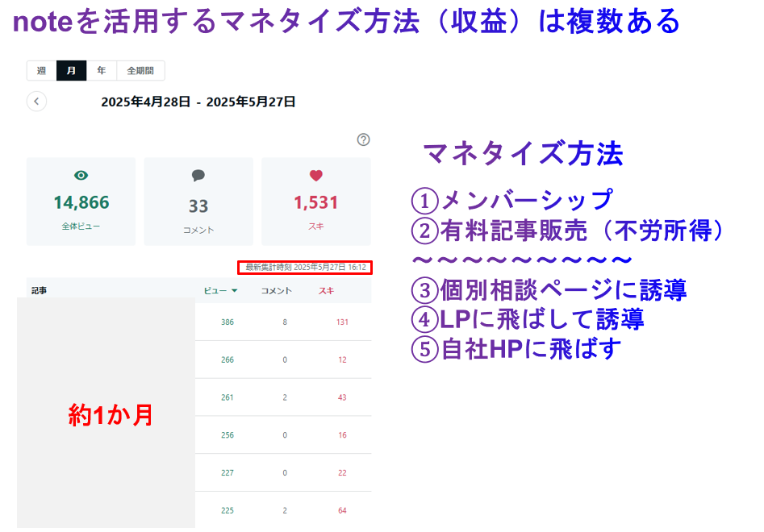Image resolution: width=764 pixels, height=532 pixels.
Task: Open the 全期間 tab
Action: (x=140, y=71)
